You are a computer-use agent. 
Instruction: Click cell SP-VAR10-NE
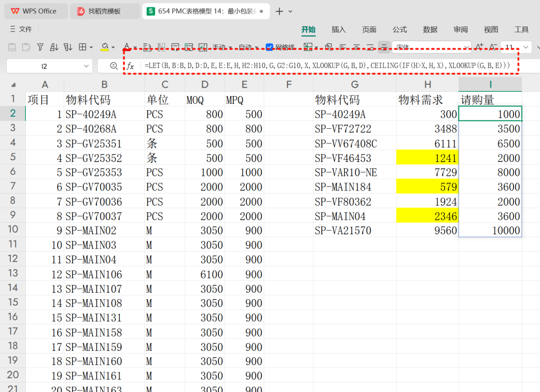355,172
